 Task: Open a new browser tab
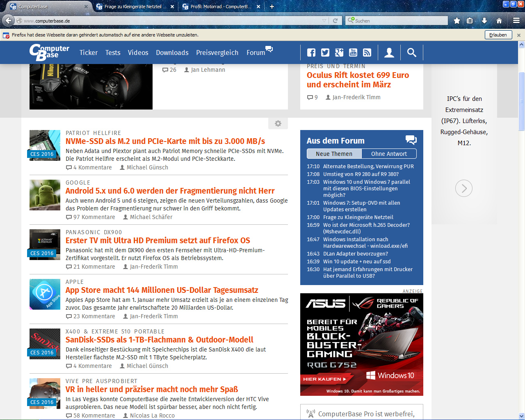(272, 7)
